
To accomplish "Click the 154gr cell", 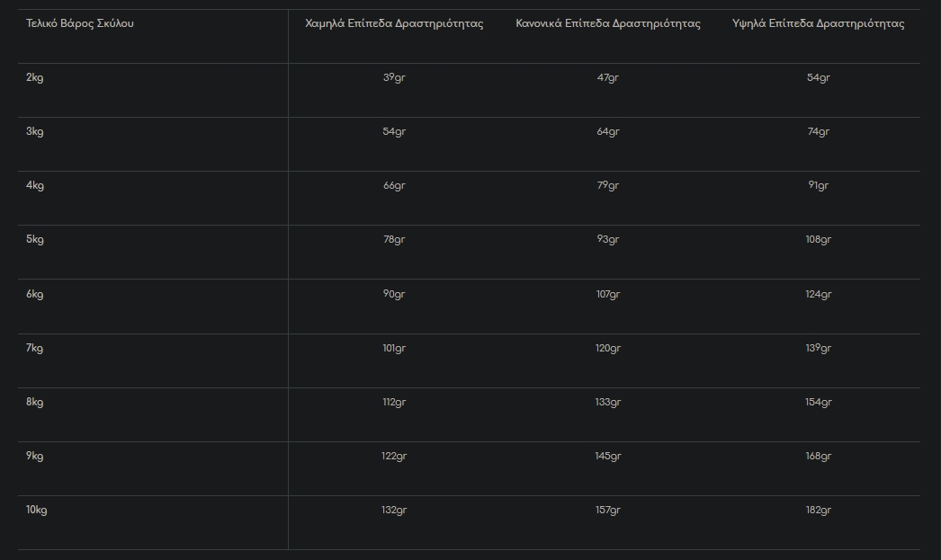I will [819, 403].
